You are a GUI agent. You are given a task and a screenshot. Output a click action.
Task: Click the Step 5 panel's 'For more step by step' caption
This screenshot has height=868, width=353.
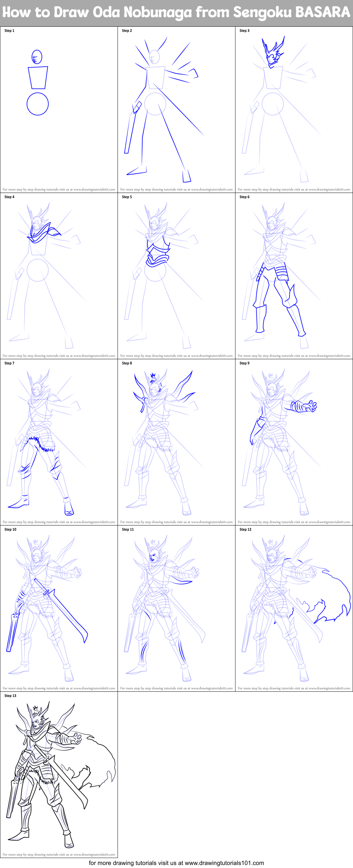coord(176,356)
